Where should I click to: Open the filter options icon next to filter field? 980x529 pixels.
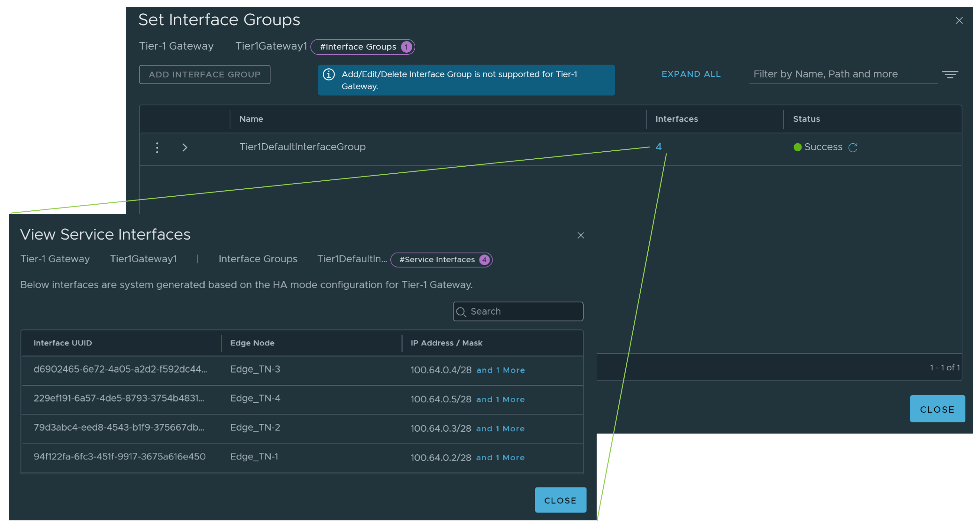(950, 75)
